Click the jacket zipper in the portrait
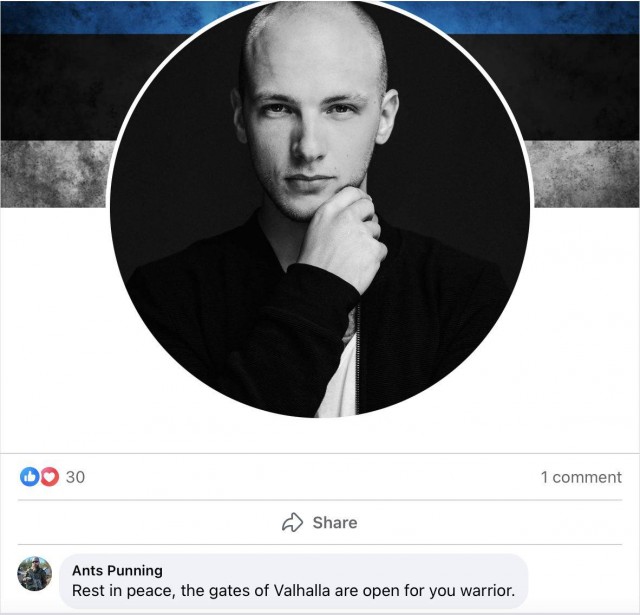Screen dimensions: 640x615 (x=358, y=358)
